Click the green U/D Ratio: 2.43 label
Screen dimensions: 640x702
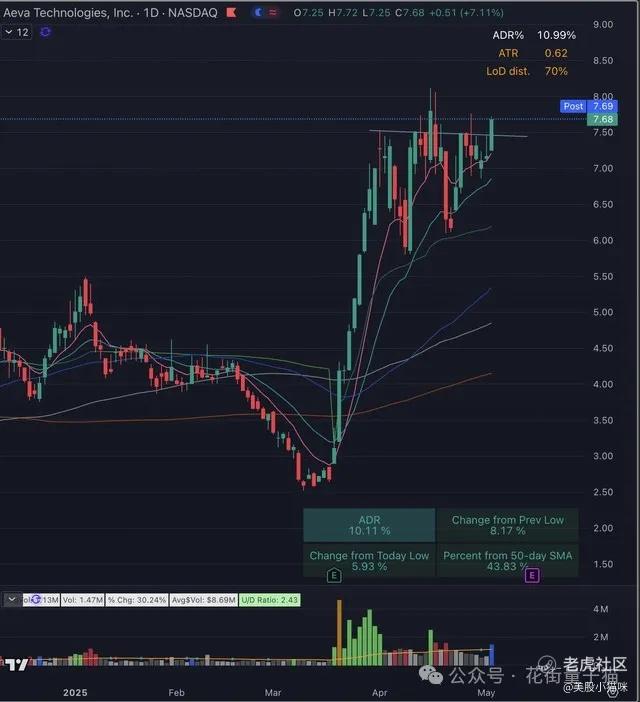(x=269, y=600)
